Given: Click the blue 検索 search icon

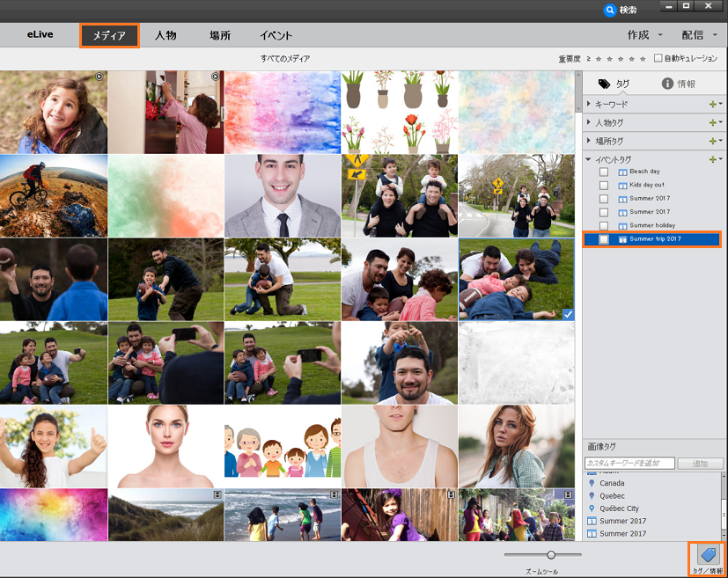Looking at the screenshot, I should point(610,10).
